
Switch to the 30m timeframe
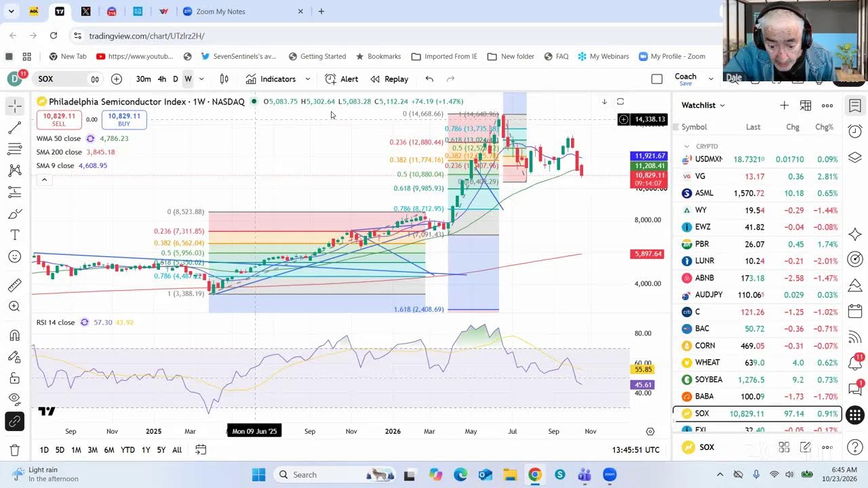pos(143,79)
